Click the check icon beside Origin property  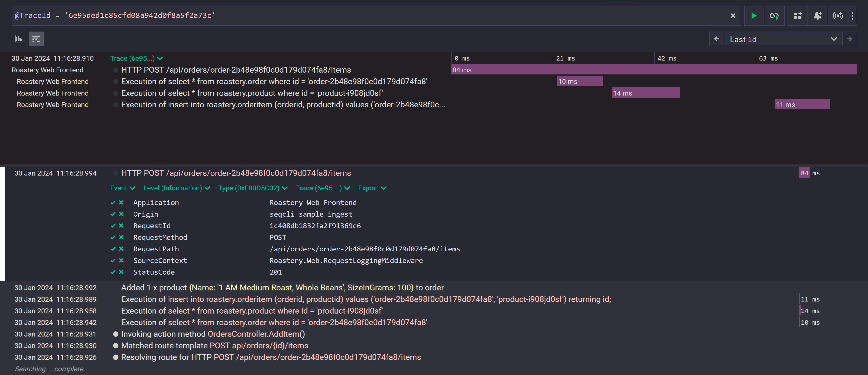(x=113, y=214)
